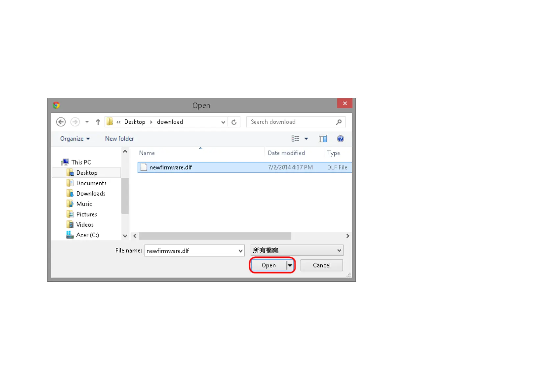554x392 pixels.
Task: Select download in the address path
Action: [x=170, y=122]
